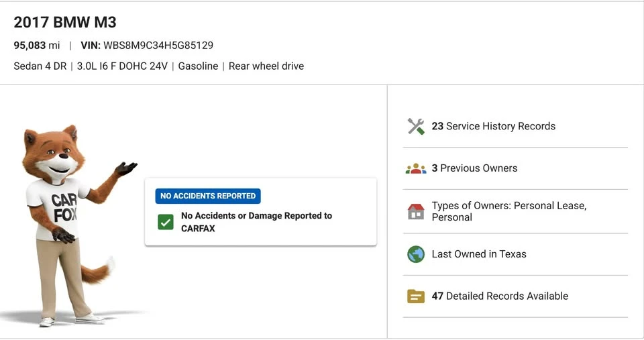Image resolution: width=644 pixels, height=340 pixels.
Task: Select Types of Owners: Personal Lease text
Action: point(509,211)
